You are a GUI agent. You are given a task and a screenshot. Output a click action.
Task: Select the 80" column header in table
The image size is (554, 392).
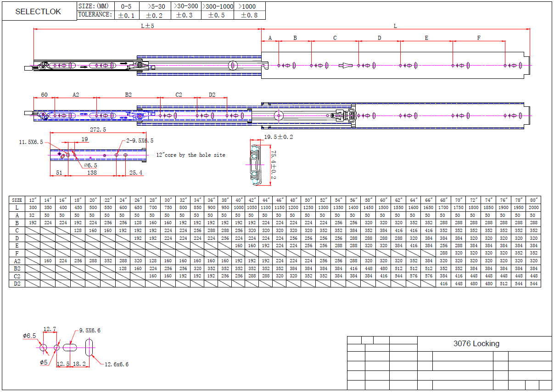(x=533, y=200)
